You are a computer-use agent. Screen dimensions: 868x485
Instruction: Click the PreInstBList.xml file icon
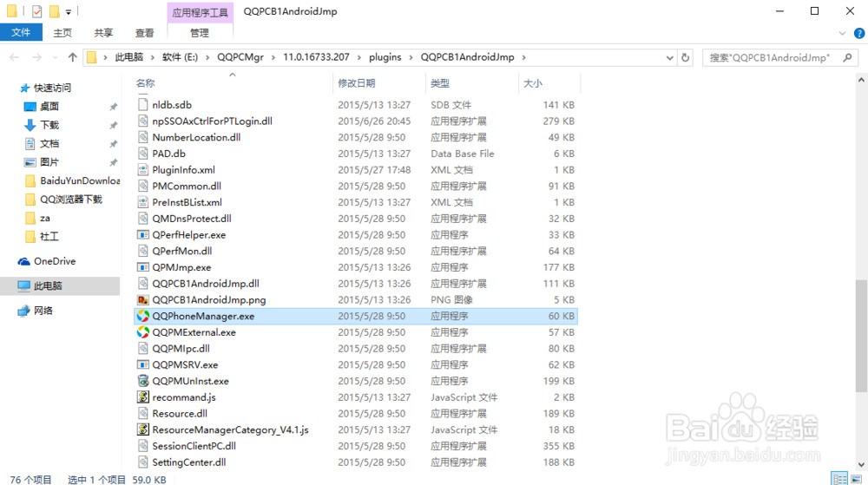pyautogui.click(x=143, y=202)
